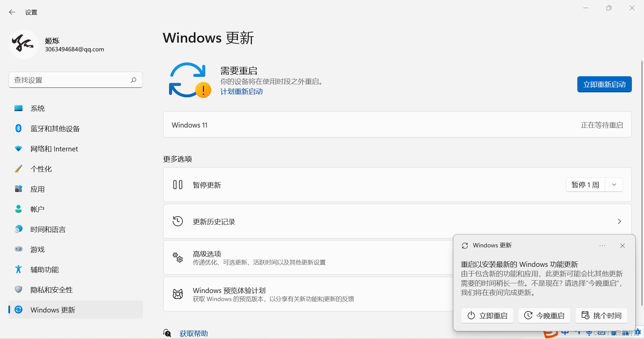Image resolution: width=644 pixels, height=339 pixels.
Task: Click the shield privacy icon
Action: pyautogui.click(x=18, y=289)
